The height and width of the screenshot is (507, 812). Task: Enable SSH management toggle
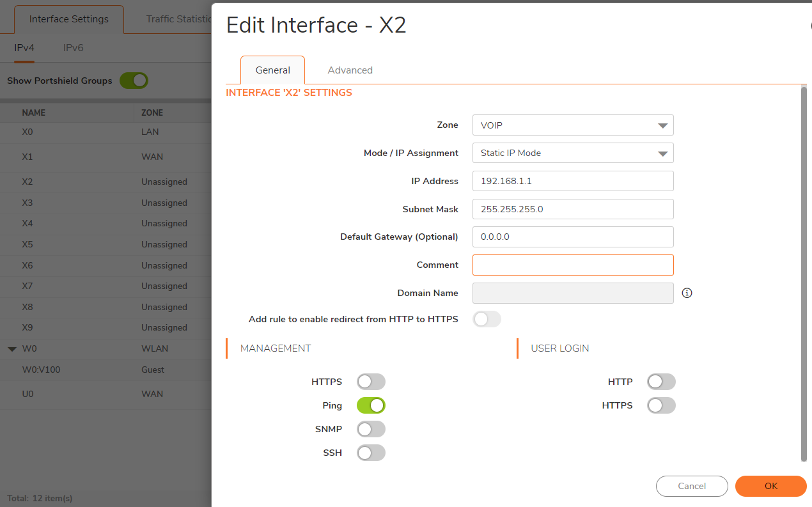tap(371, 453)
